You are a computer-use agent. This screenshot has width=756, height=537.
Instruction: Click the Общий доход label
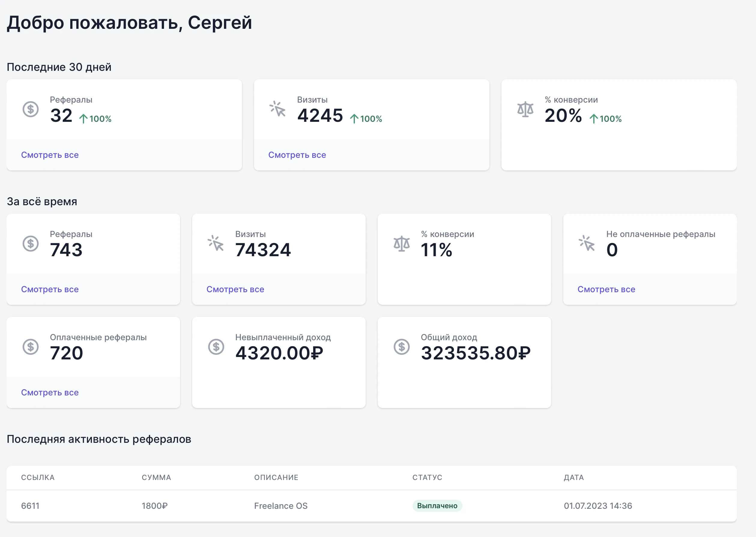449,337
